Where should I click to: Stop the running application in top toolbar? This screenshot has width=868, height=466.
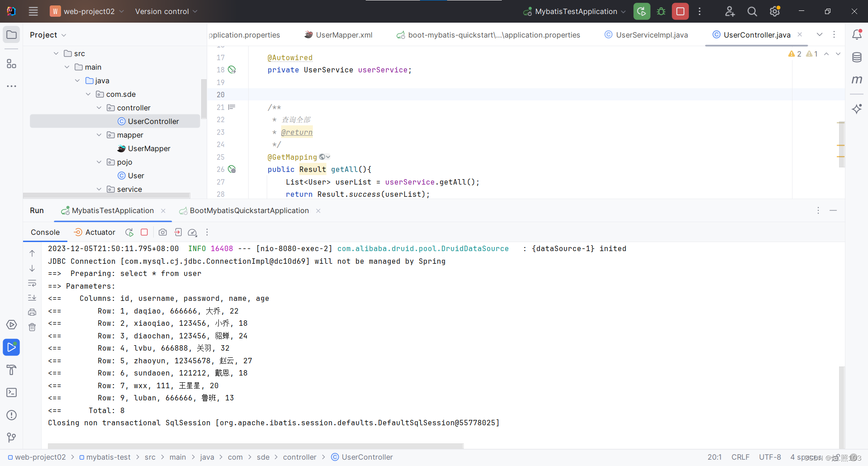pyautogui.click(x=680, y=11)
